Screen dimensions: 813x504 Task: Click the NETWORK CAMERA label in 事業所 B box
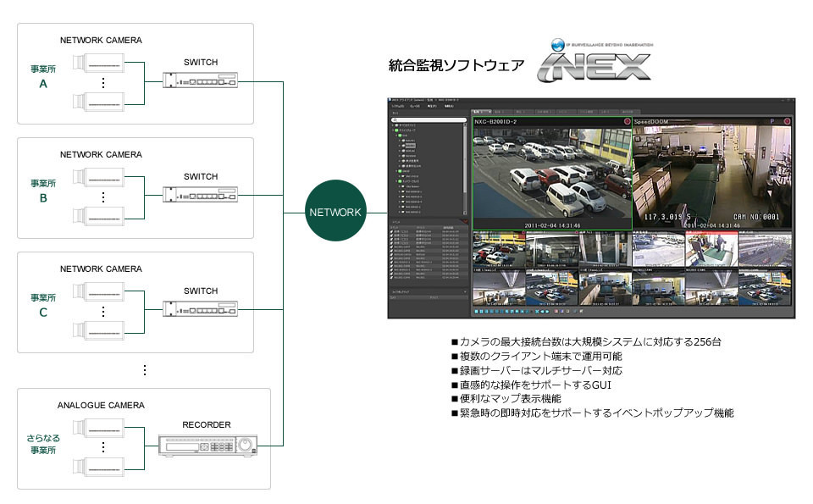pyautogui.click(x=101, y=154)
